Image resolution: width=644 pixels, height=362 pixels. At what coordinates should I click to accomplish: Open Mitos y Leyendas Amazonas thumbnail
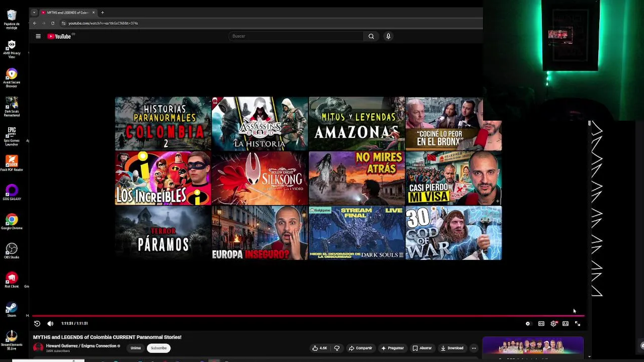(x=357, y=124)
